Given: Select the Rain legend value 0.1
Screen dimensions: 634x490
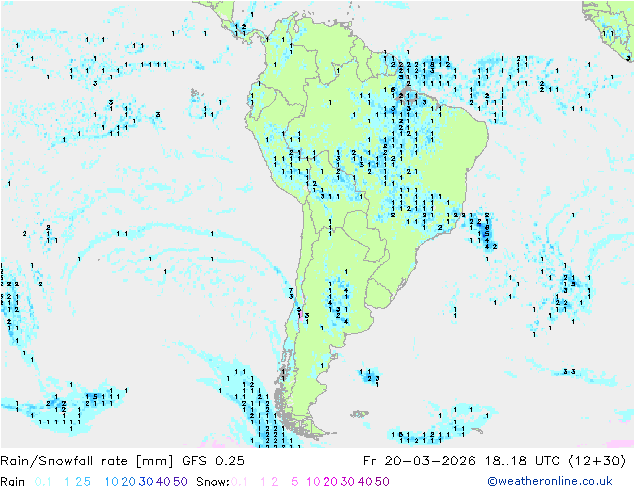Looking at the screenshot, I should click(43, 482).
